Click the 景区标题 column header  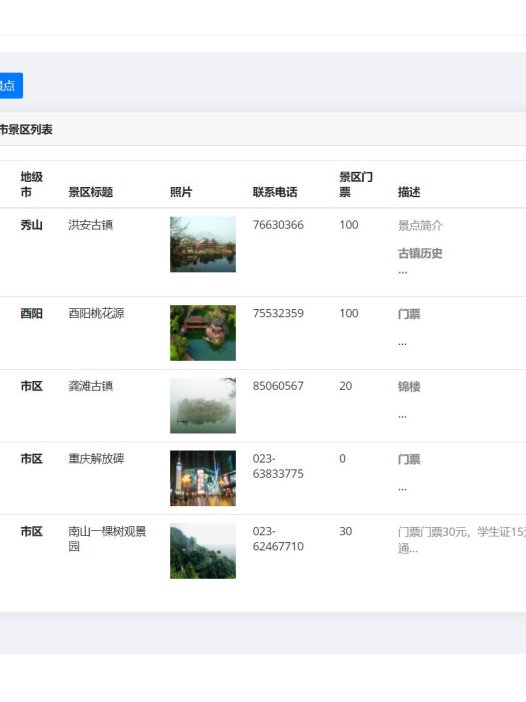(90, 192)
